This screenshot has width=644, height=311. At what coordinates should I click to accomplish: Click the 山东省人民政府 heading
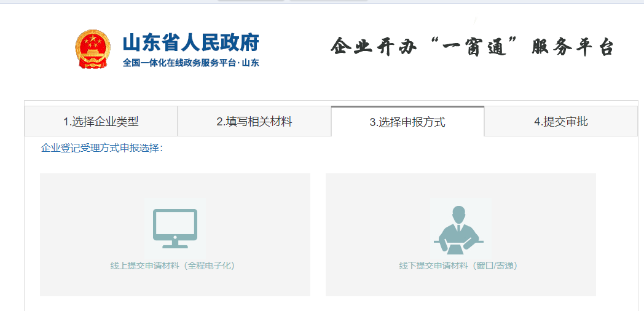[190, 42]
